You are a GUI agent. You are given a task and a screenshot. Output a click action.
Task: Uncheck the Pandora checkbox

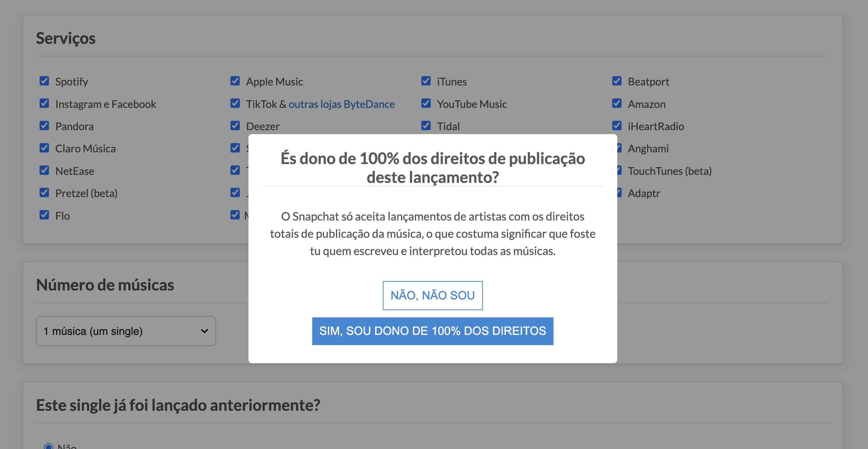point(44,126)
